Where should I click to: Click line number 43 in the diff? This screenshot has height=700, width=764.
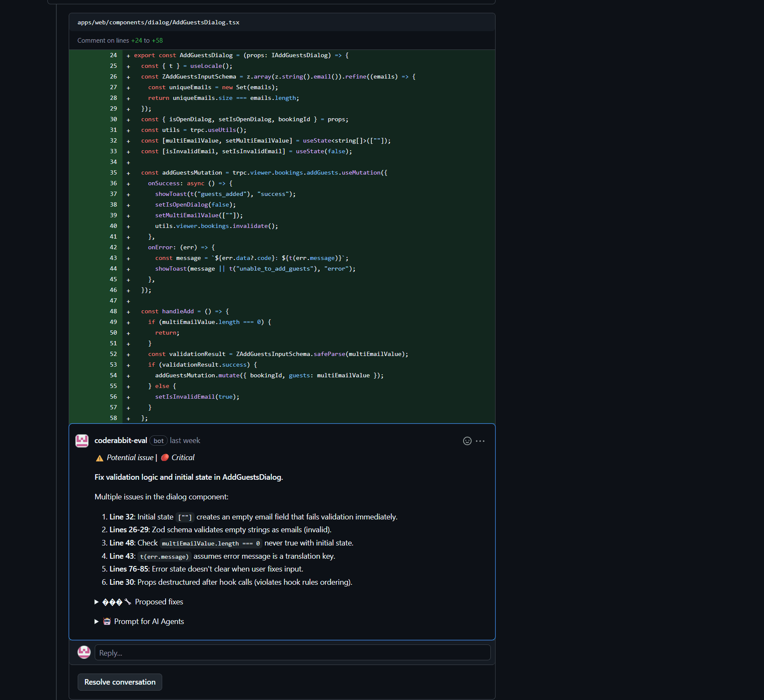(113, 258)
